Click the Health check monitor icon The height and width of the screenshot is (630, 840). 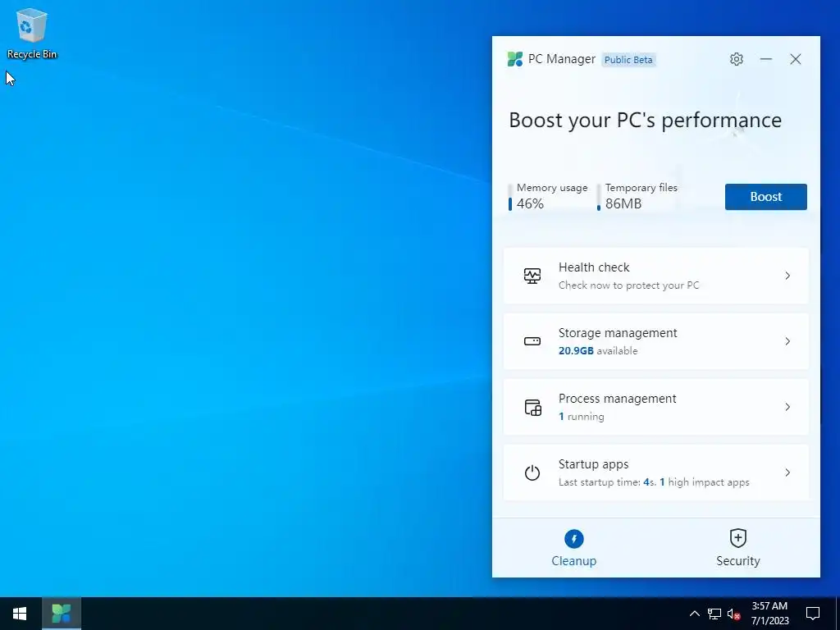[532, 276]
